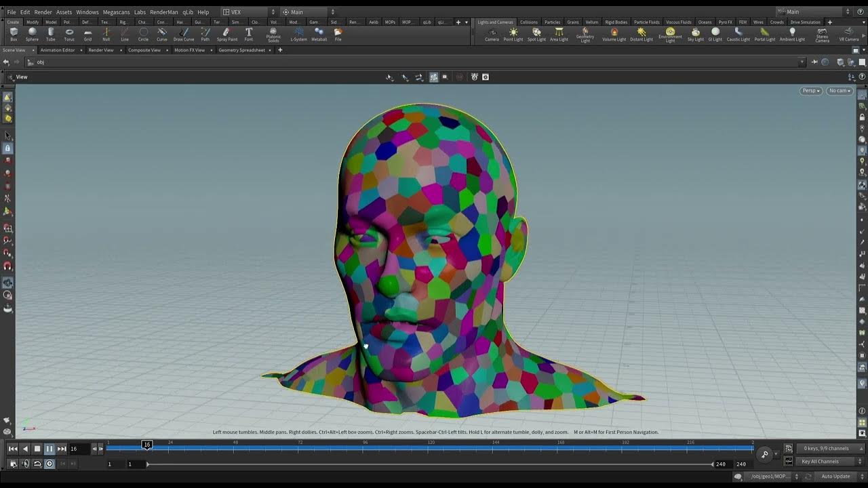The height and width of the screenshot is (488, 868).
Task: Open the Megascans menu
Action: point(116,12)
